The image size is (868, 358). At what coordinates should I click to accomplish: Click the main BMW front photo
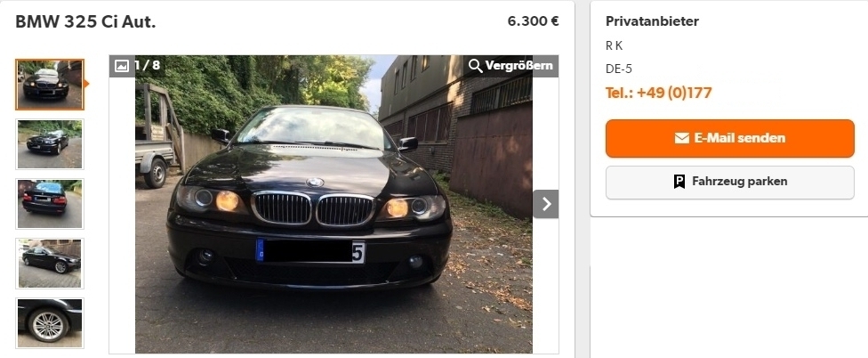coord(334,204)
